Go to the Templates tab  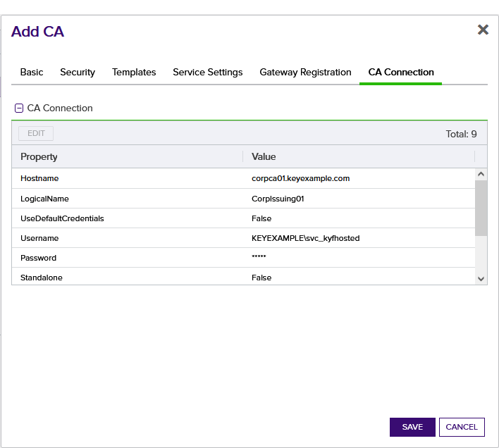[x=134, y=72]
